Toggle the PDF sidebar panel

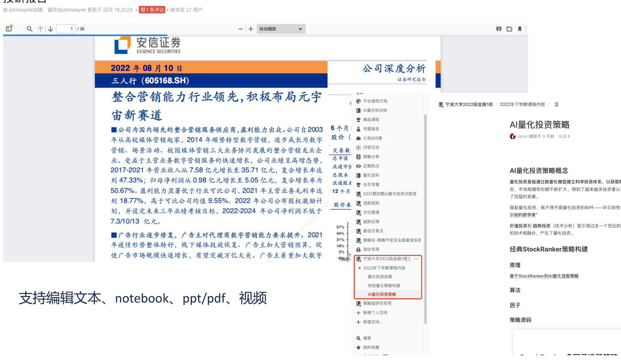pos(9,29)
